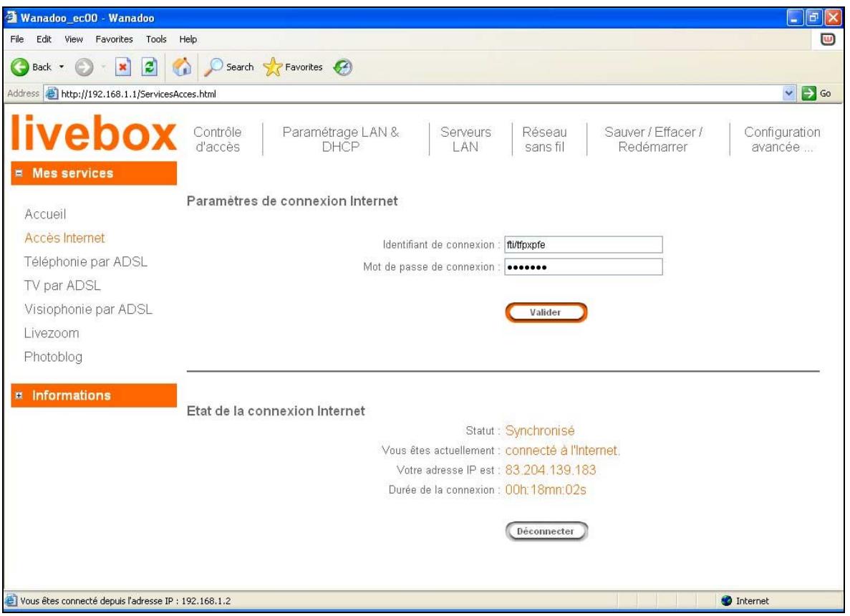Open TV par ADSL

click(62, 286)
